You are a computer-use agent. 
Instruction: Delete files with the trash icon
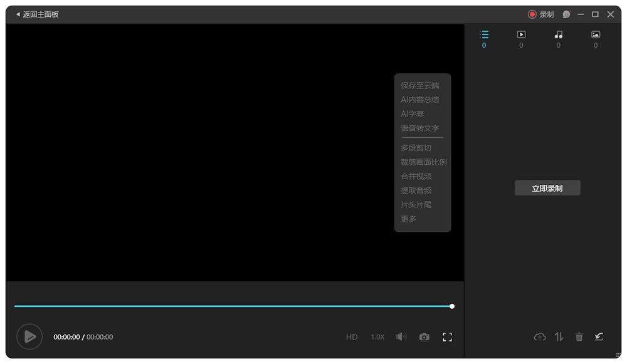[579, 336]
